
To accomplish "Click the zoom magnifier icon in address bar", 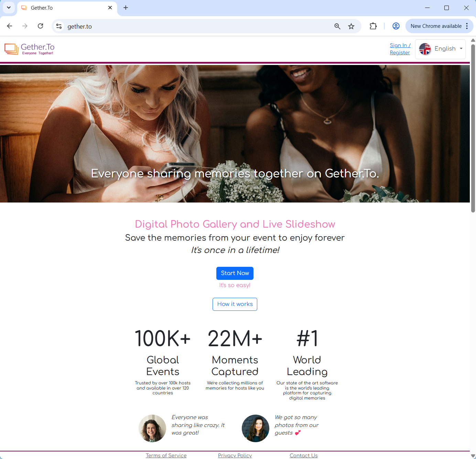I will [x=337, y=26].
